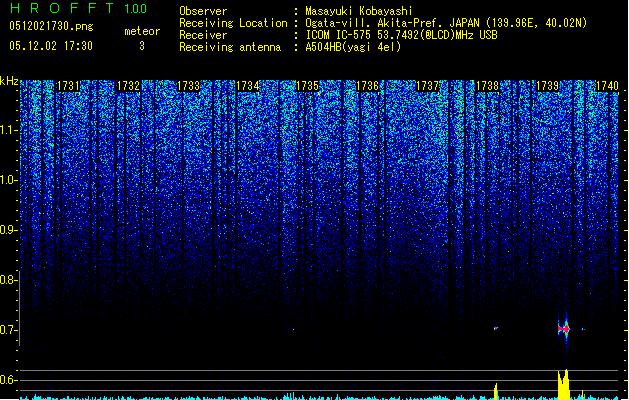Click the faint echo dot below 1735
Viewport: 629px width, 400px height.
[x=293, y=330]
